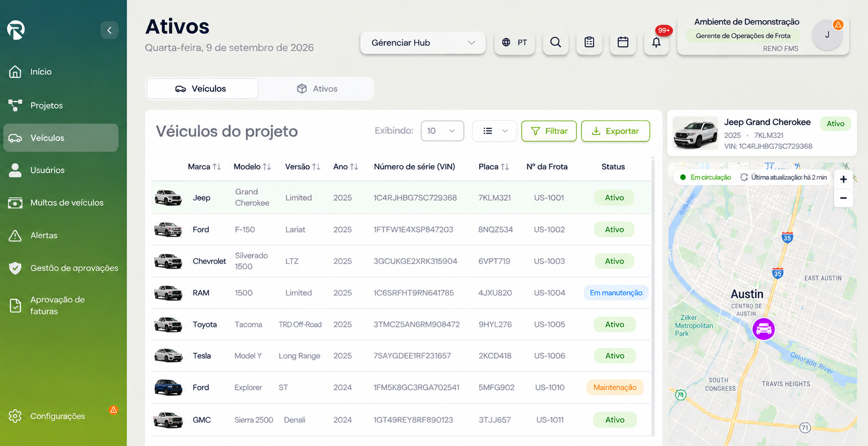Sort table by Placa column arrows

(x=505, y=167)
